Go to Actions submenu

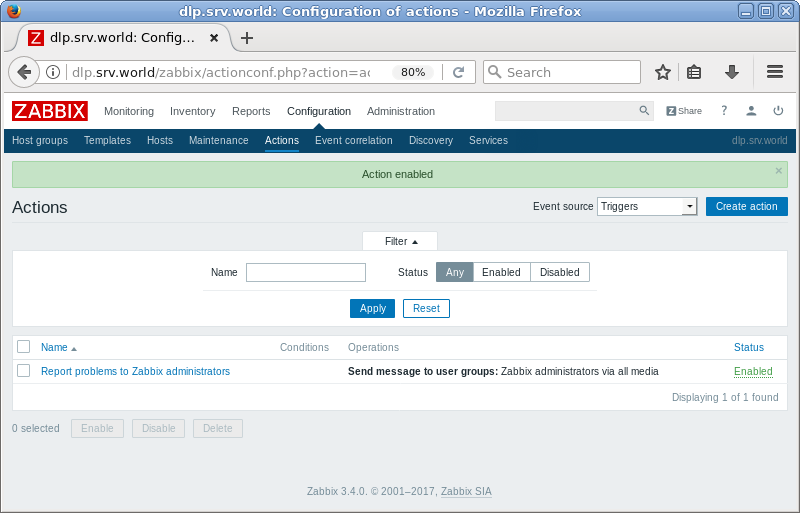click(x=282, y=140)
